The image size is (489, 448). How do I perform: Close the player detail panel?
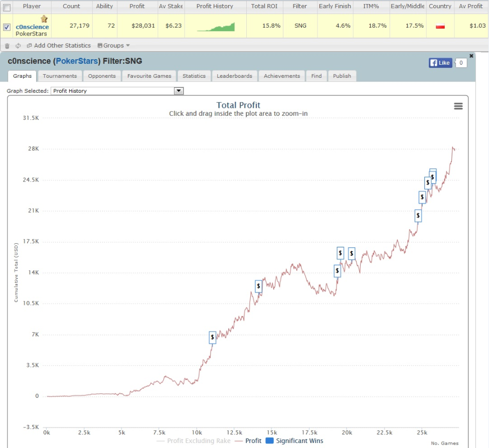pos(471,56)
